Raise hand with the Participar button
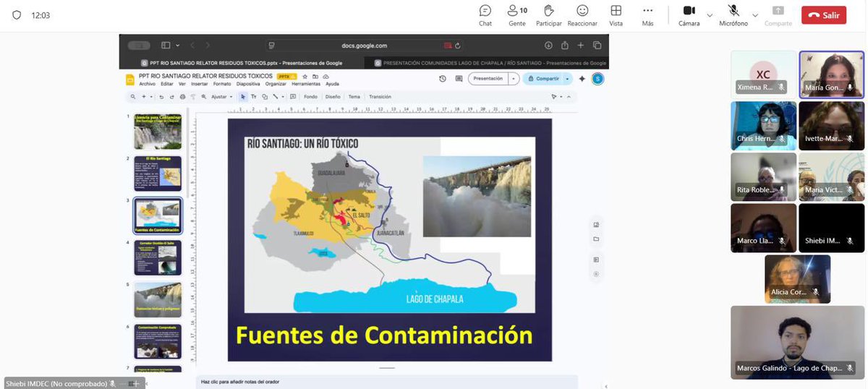 (549, 15)
